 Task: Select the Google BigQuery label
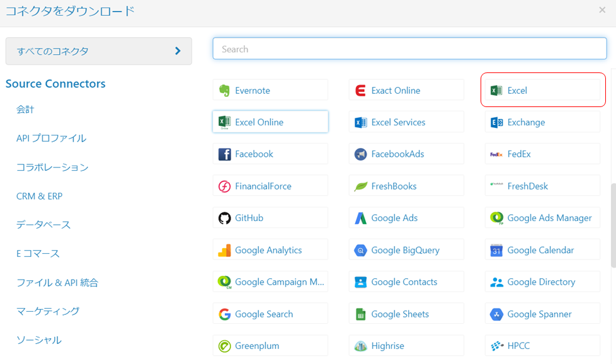pyautogui.click(x=406, y=250)
